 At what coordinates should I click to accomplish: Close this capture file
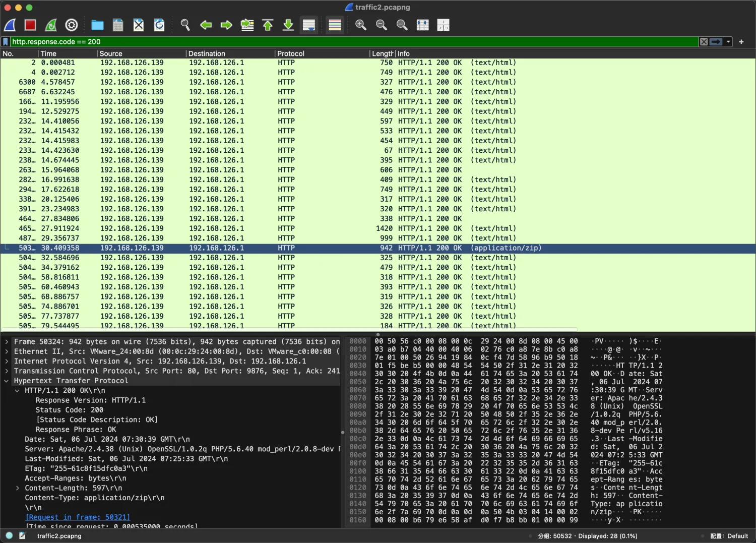139,25
